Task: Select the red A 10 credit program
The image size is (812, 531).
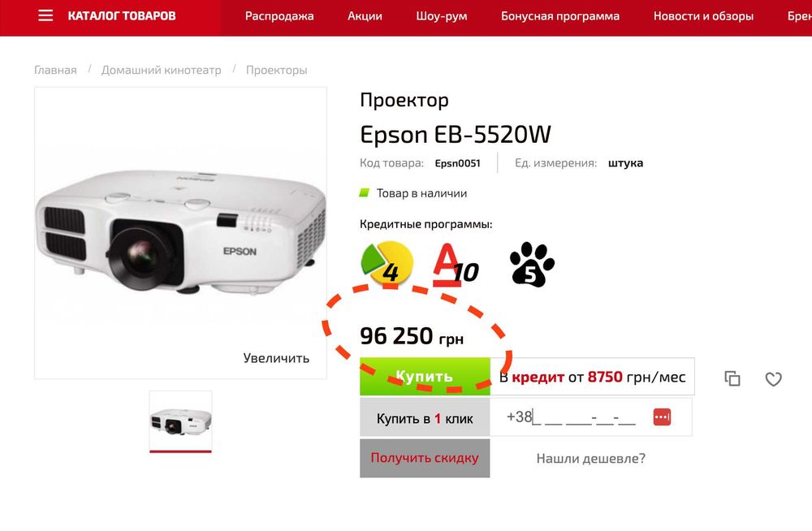Action: pyautogui.click(x=456, y=265)
